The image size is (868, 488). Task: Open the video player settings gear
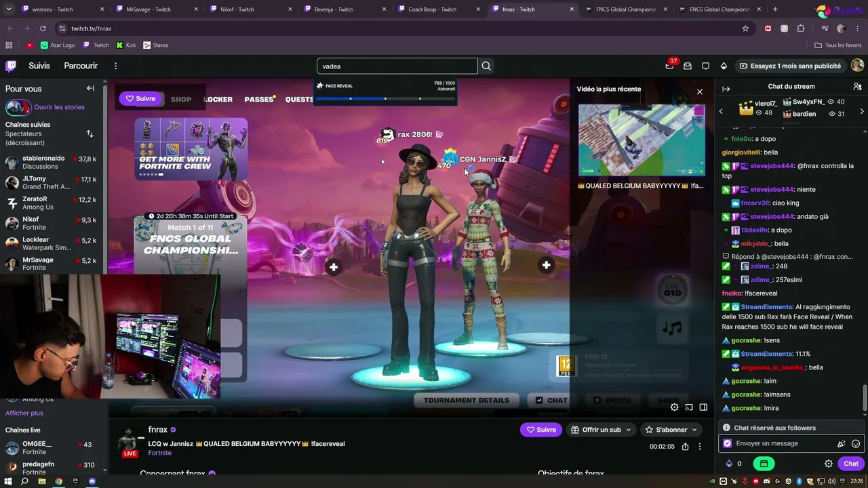pyautogui.click(x=674, y=407)
